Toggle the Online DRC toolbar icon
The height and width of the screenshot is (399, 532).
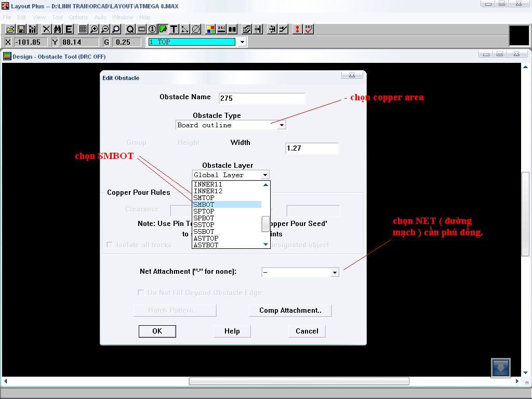221,30
